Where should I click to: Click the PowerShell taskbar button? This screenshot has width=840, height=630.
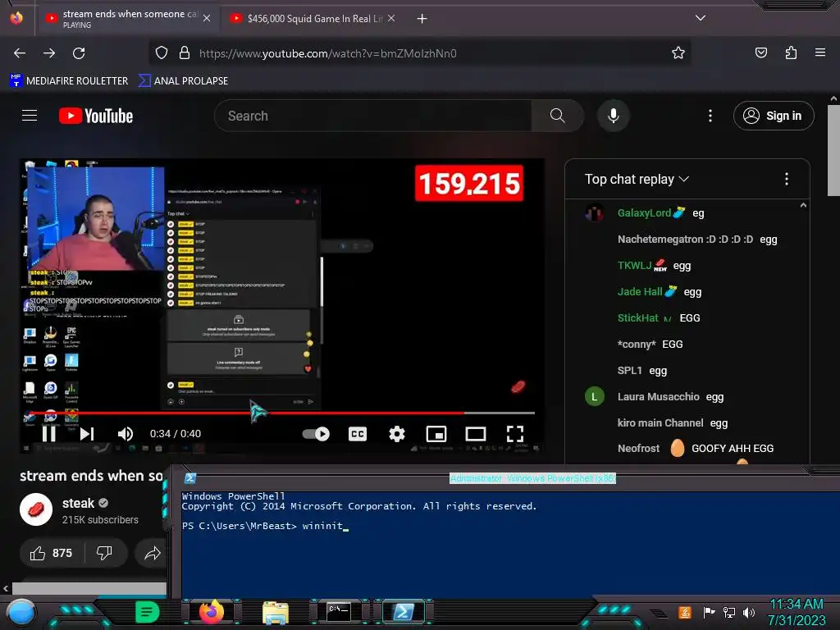click(403, 612)
